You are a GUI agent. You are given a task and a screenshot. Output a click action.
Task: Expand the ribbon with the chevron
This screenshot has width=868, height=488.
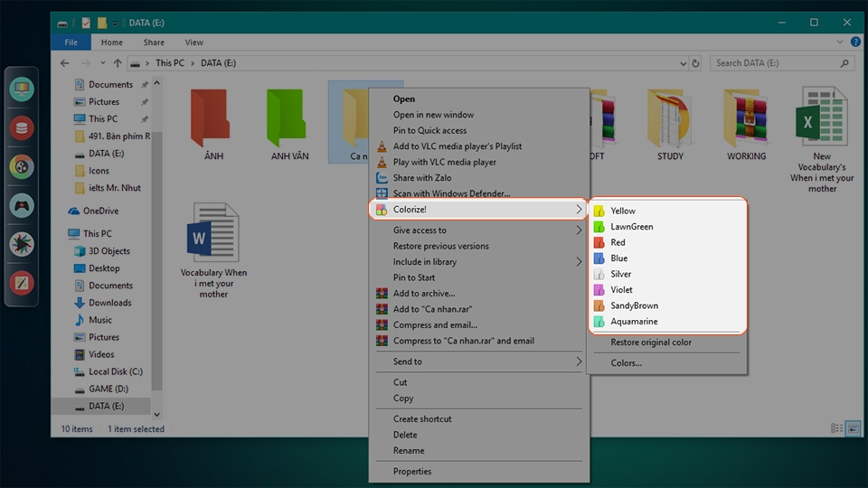tap(840, 42)
